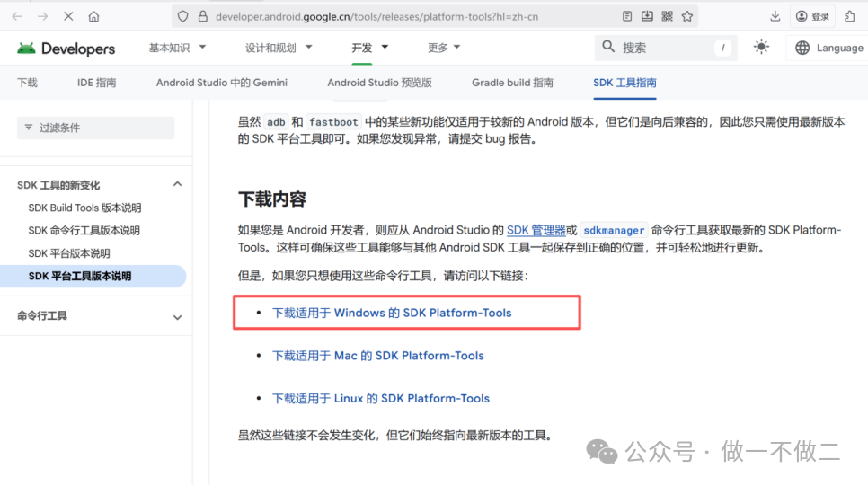Open the Language selector
868x486 pixels.
(x=828, y=49)
